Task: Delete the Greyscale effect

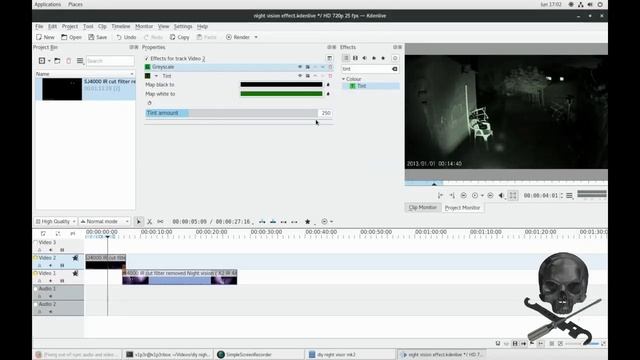Action: tap(330, 67)
